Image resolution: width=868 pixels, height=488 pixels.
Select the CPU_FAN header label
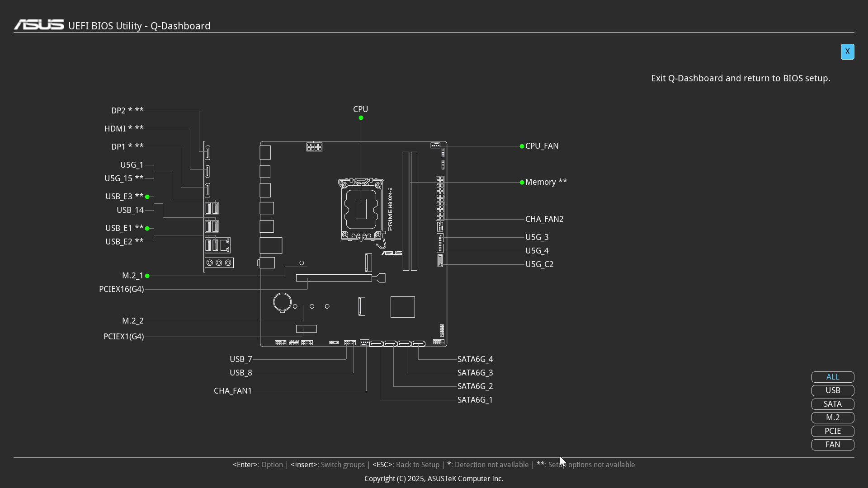click(542, 146)
